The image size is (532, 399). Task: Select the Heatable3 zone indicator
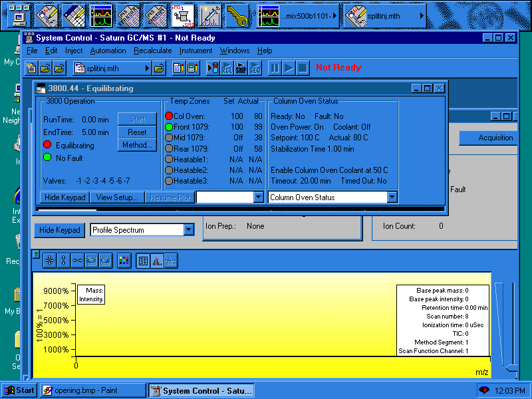[169, 181]
